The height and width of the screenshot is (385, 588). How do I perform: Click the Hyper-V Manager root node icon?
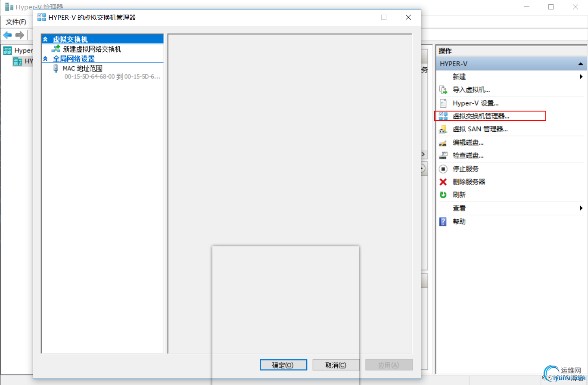(7, 50)
